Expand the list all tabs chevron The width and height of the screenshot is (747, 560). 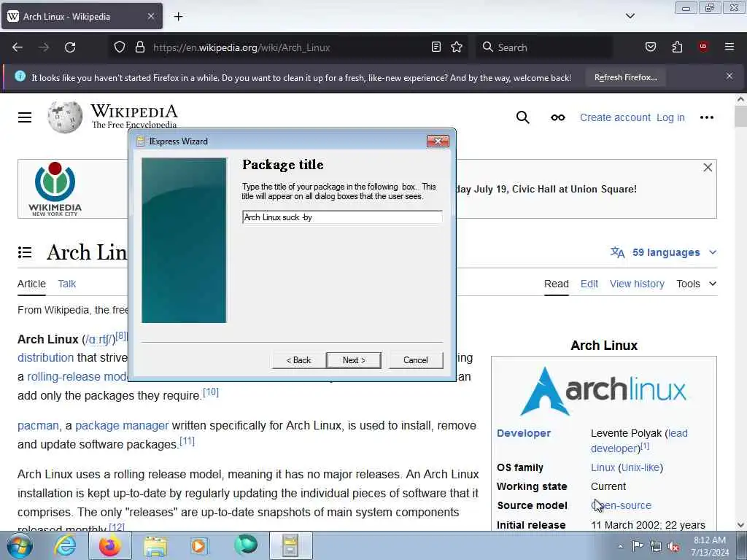click(630, 16)
